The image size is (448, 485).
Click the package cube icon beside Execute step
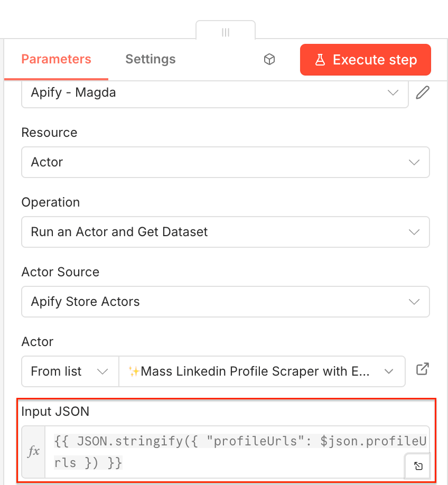click(269, 59)
